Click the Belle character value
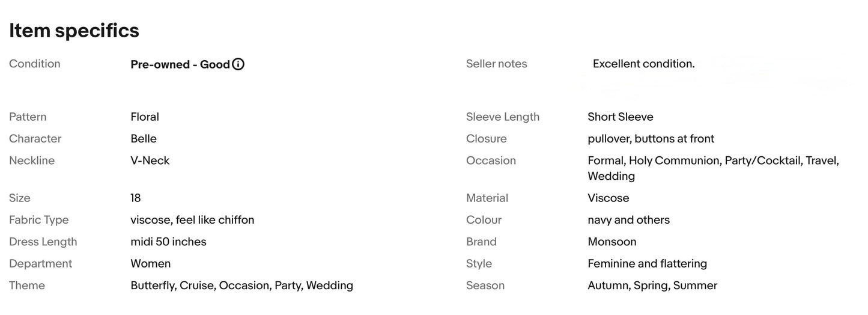868x315 pixels. [x=144, y=139]
